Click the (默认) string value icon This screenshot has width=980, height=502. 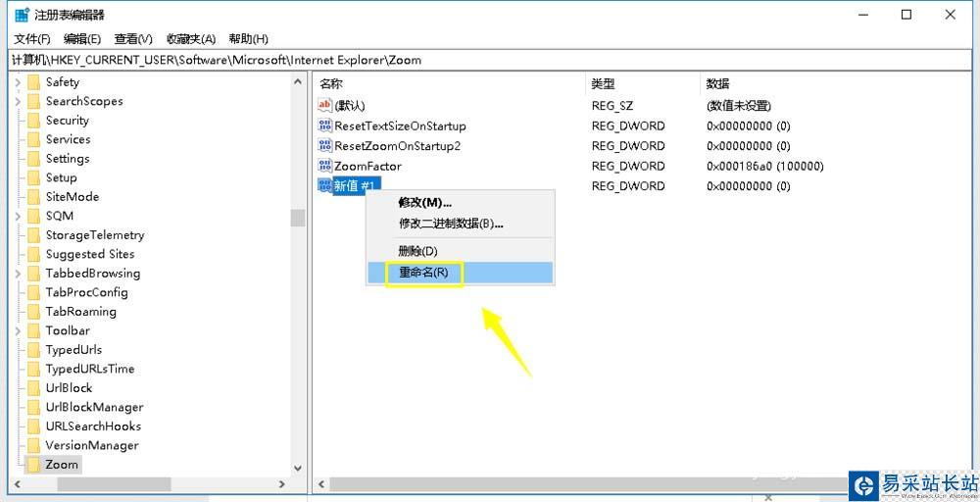(325, 105)
